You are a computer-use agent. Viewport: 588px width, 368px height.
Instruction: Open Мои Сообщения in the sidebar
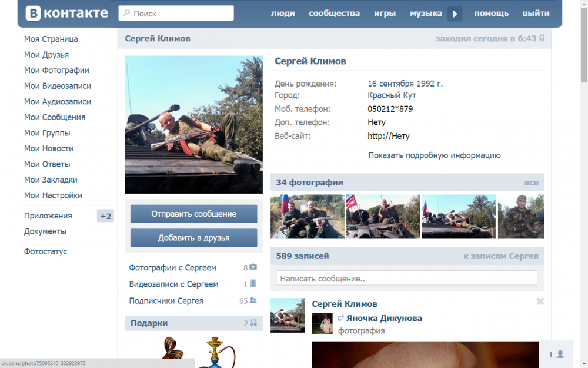[54, 117]
